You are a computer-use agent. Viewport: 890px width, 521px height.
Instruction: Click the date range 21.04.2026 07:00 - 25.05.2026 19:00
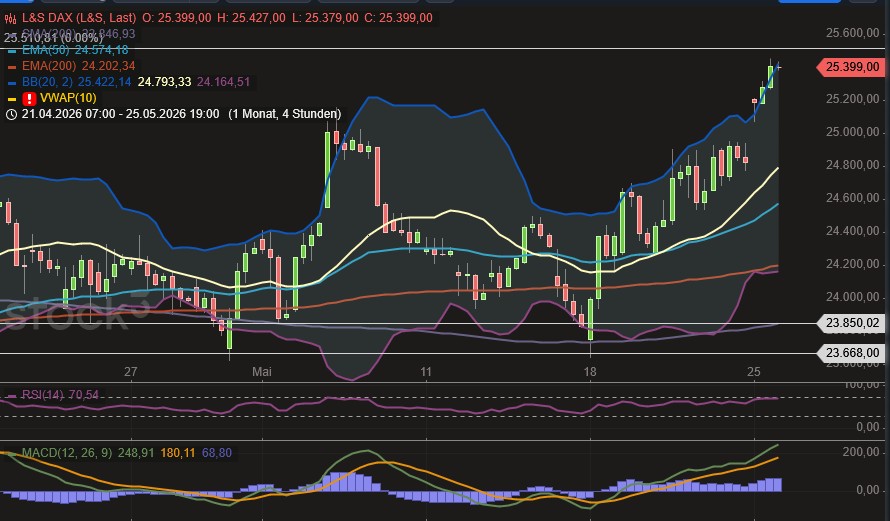pos(120,114)
